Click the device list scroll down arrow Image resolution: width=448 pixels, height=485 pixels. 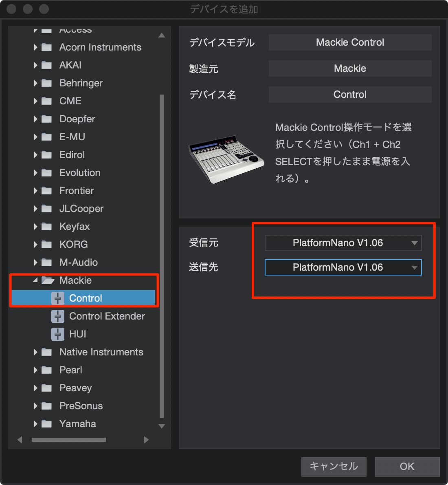click(161, 426)
